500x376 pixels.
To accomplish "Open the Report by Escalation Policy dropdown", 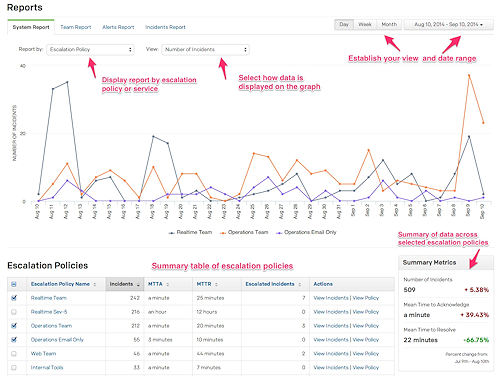I will pyautogui.click(x=90, y=49).
